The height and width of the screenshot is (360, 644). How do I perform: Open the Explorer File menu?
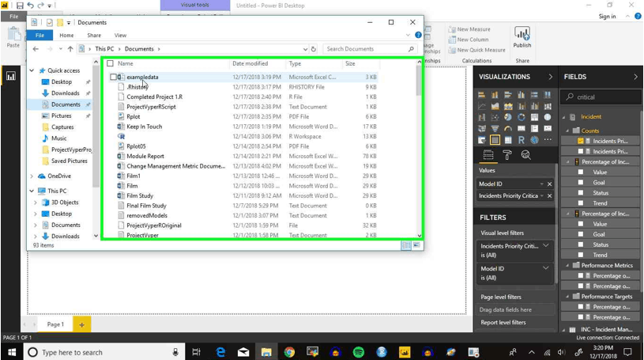coord(40,36)
